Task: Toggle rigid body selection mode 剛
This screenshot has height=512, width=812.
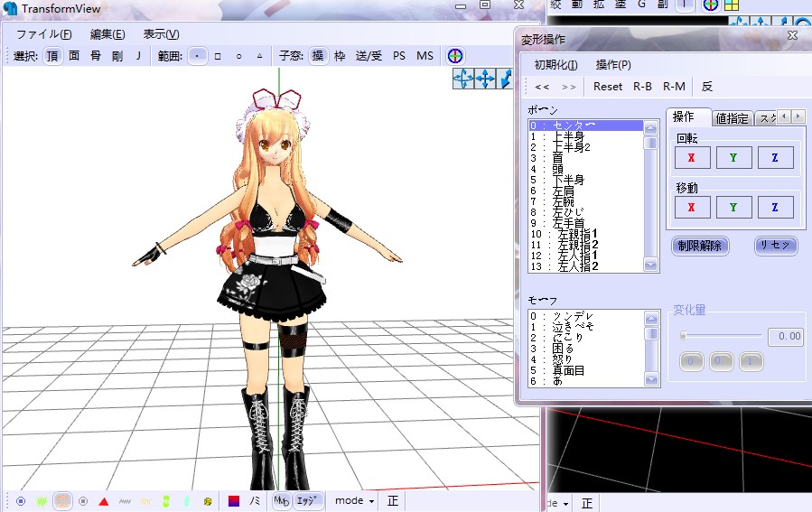Action: 117,56
